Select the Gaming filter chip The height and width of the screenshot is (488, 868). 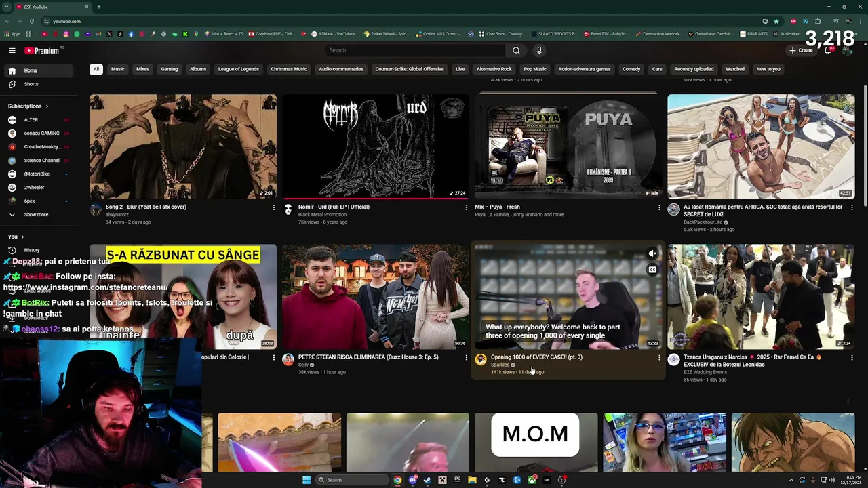pyautogui.click(x=170, y=69)
